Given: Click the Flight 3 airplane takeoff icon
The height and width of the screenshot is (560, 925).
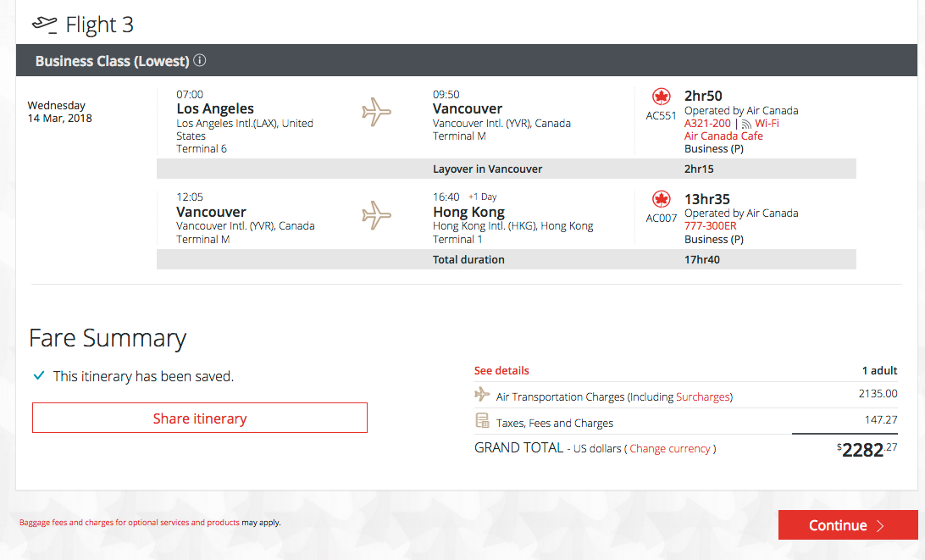Looking at the screenshot, I should pos(44,25).
